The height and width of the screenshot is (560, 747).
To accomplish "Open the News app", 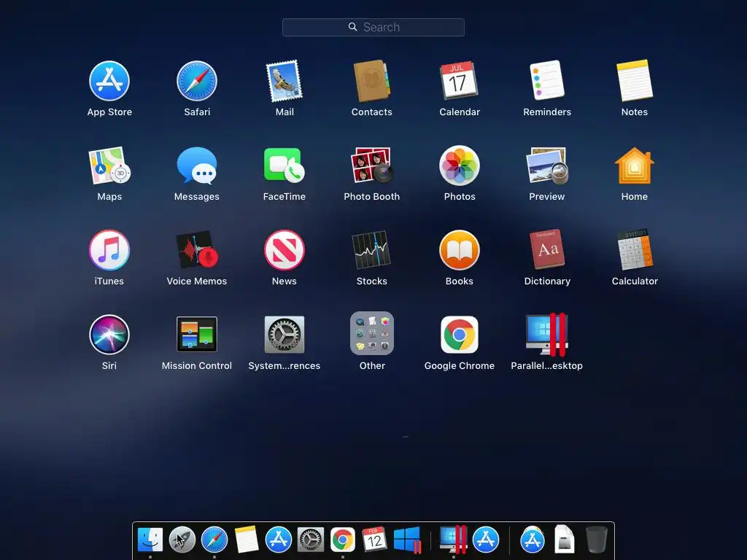I will (x=285, y=250).
